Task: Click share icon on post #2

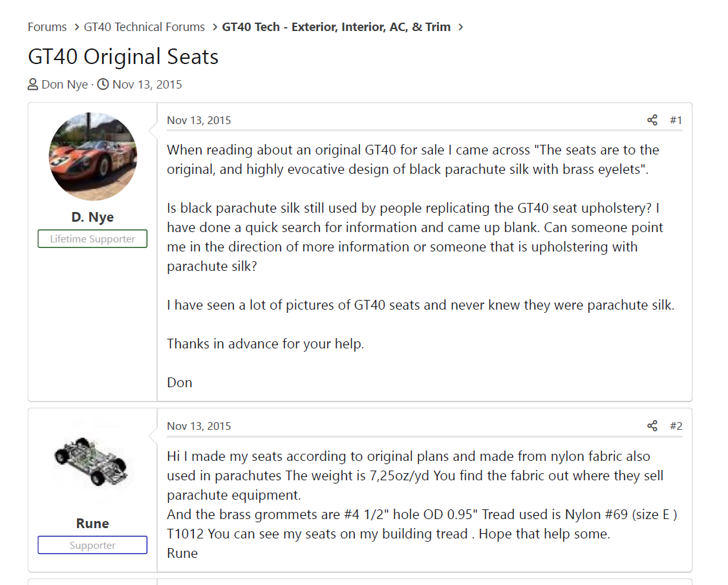Action: coord(652,426)
